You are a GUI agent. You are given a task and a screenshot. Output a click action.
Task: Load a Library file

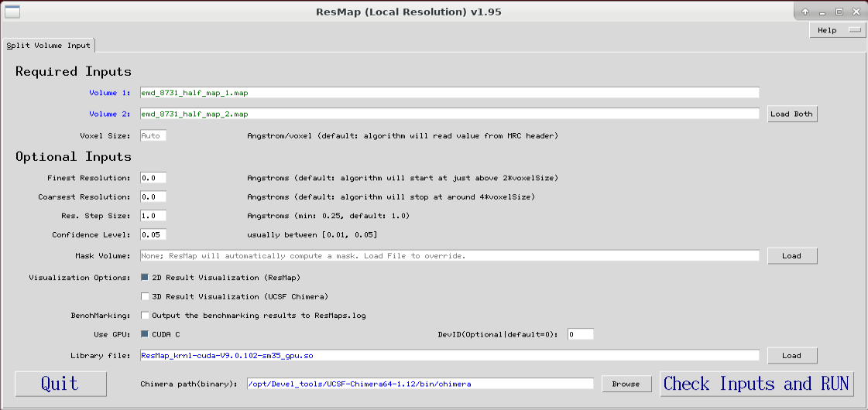(x=791, y=356)
